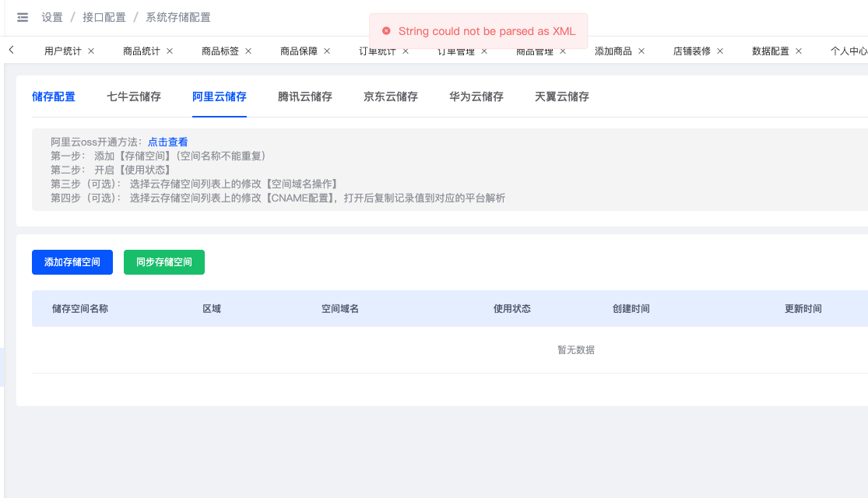Click the 点击查看 link
Screen dimensions: 868x498
point(168,142)
